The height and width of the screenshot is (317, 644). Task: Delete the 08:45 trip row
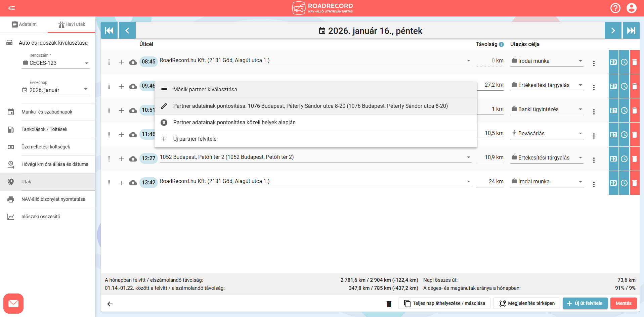point(634,62)
